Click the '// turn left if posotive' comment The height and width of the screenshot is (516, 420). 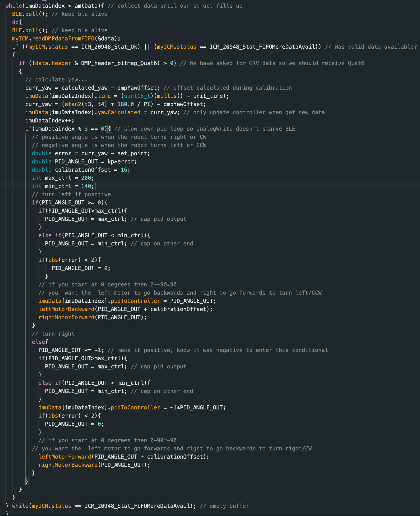(x=71, y=194)
